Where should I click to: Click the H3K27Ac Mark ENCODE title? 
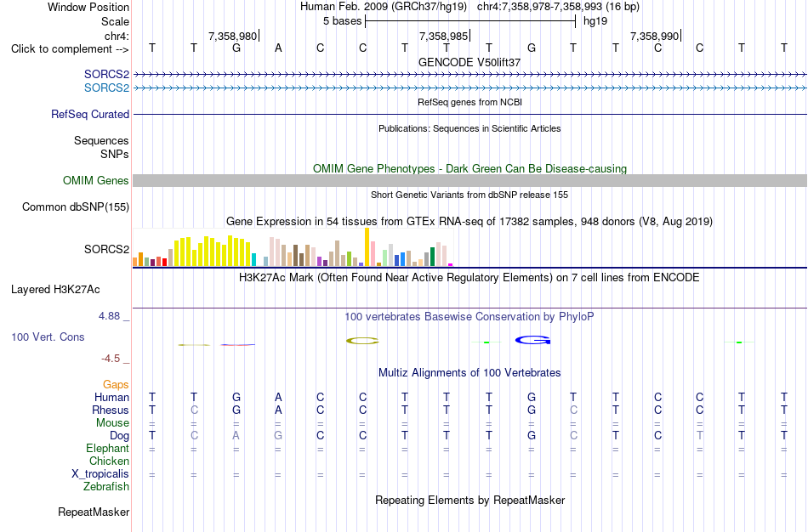[x=469, y=278]
